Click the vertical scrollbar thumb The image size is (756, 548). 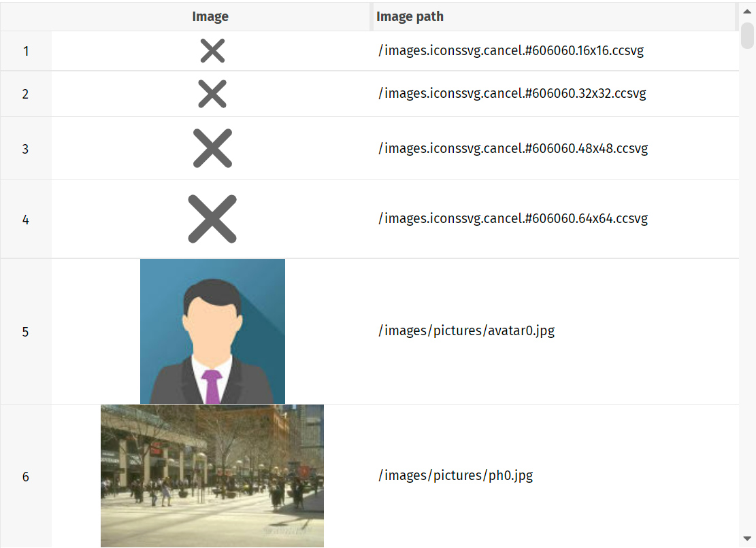[747, 35]
